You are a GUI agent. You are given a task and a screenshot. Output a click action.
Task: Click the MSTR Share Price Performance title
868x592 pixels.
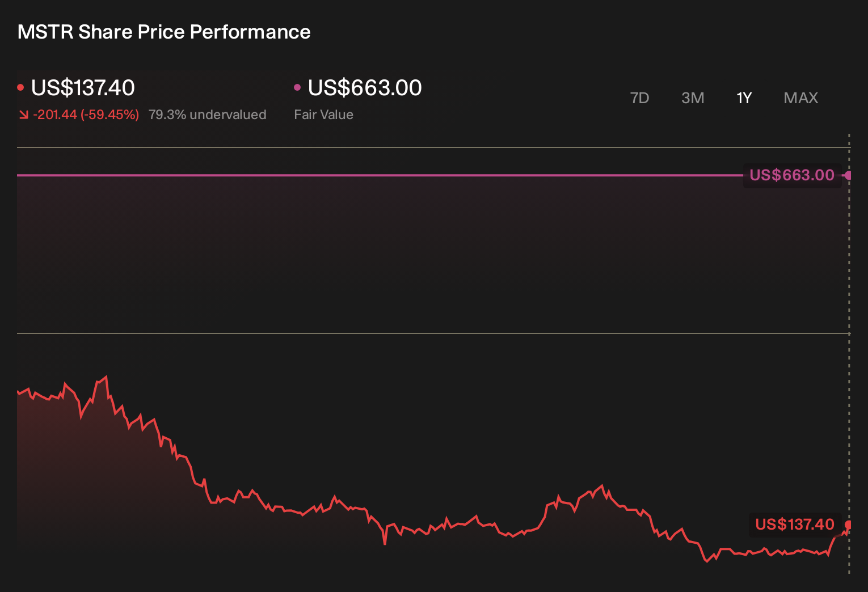tap(164, 32)
